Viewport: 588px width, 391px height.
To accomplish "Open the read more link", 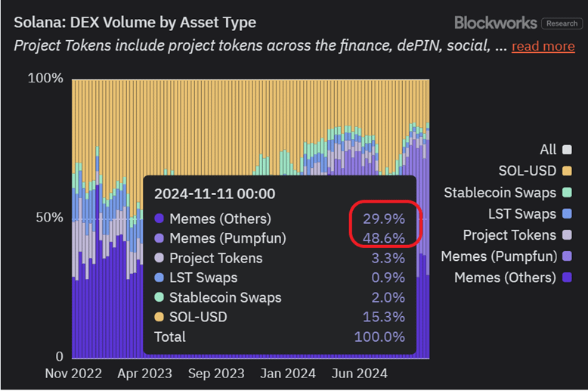I will (x=543, y=46).
